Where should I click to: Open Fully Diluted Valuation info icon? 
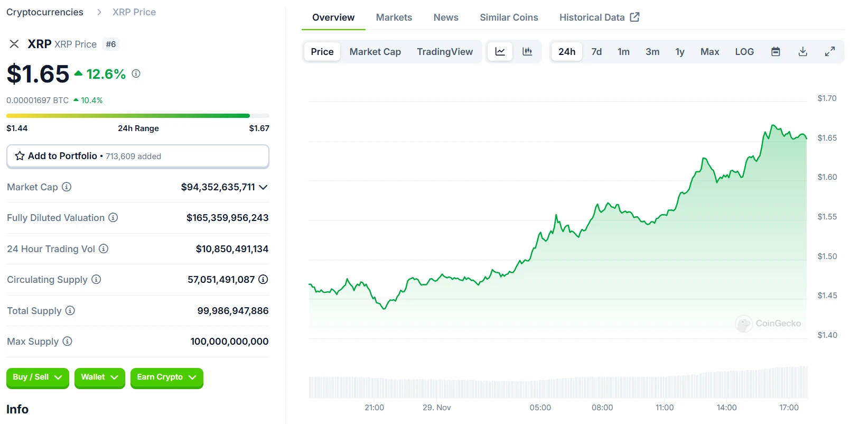tap(113, 217)
